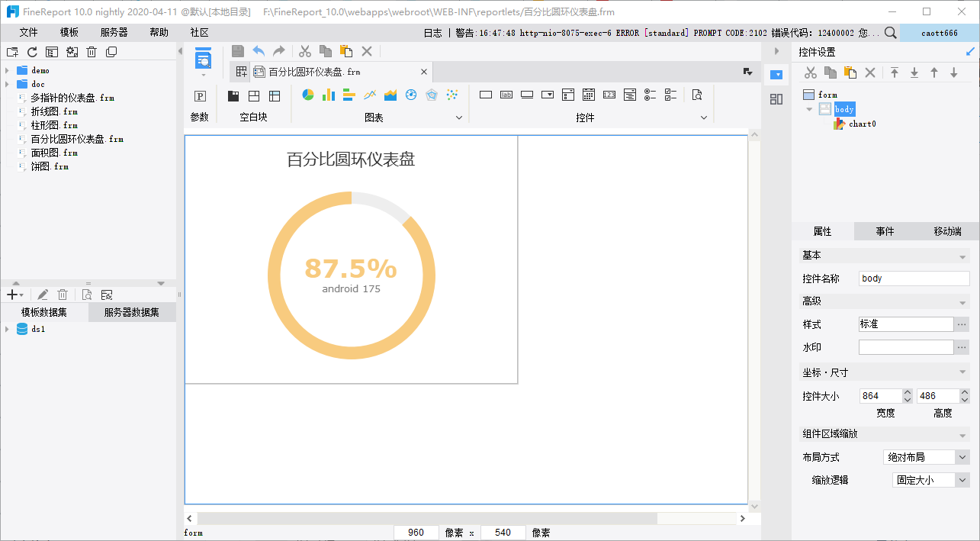Viewport: 980px width, 541px height.
Task: Open the 帮助 menu
Action: [x=159, y=32]
